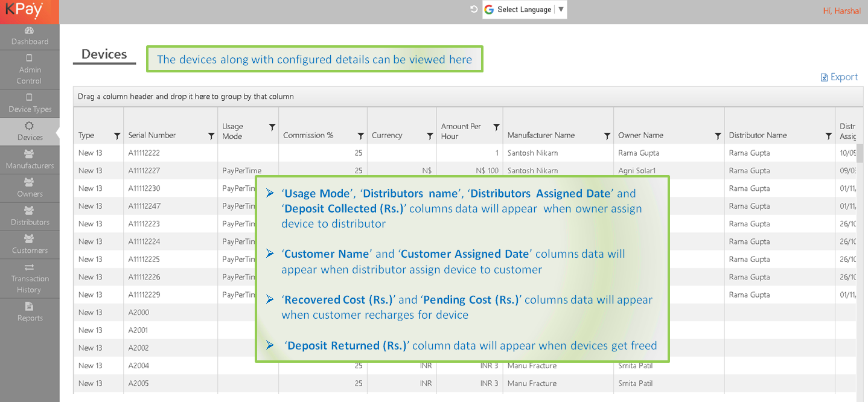Click the Reports sidebar icon
868x402 pixels.
29,307
